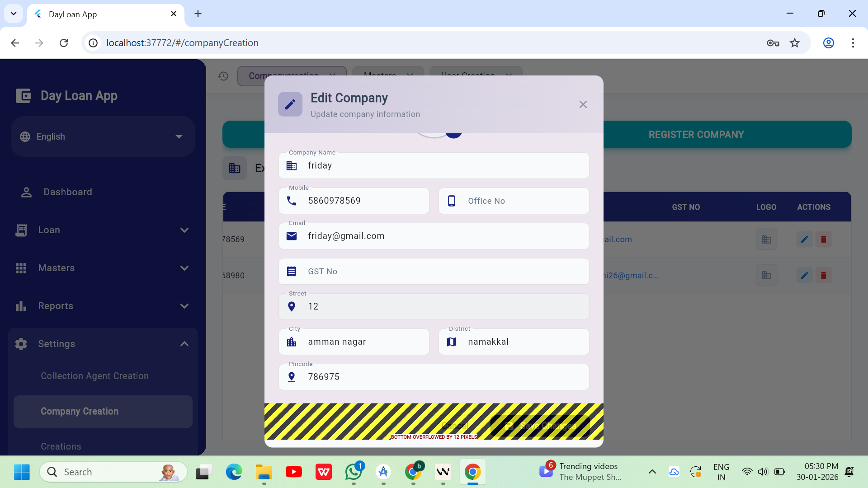The height and width of the screenshot is (488, 868).
Task: Select Collection Agent Creation menu item
Action: click(x=94, y=376)
